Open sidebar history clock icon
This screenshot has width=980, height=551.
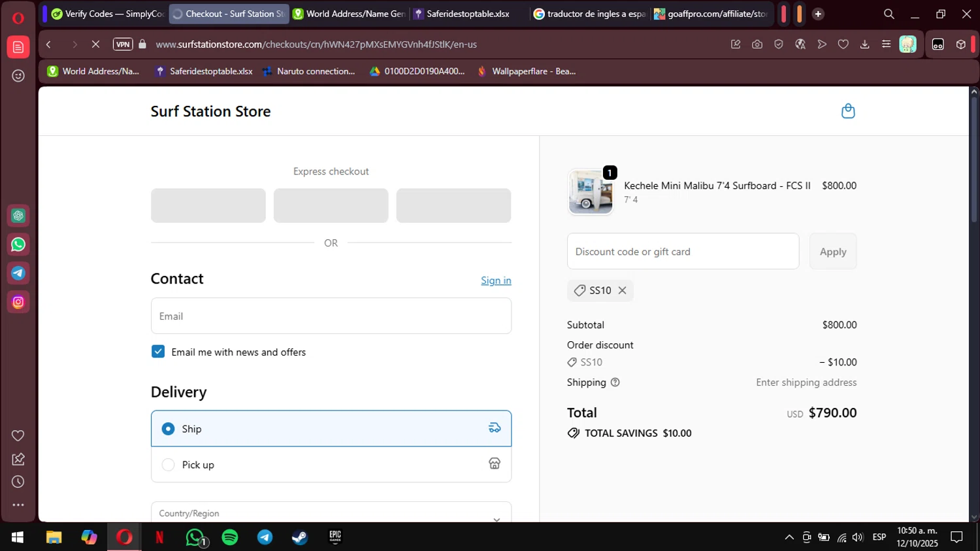click(18, 482)
